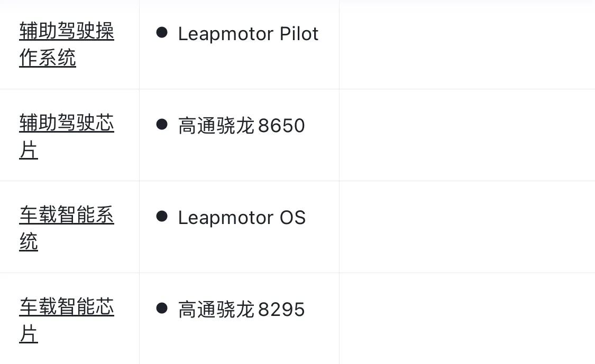The image size is (595, 364).
Task: Click the empty cell in the 辅助驾驶操作系统 row
Action: click(x=467, y=44)
